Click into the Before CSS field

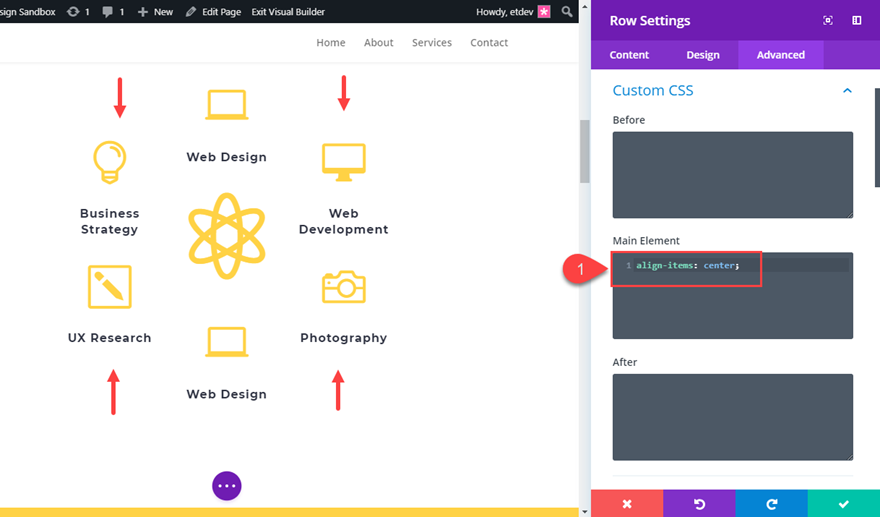[732, 174]
